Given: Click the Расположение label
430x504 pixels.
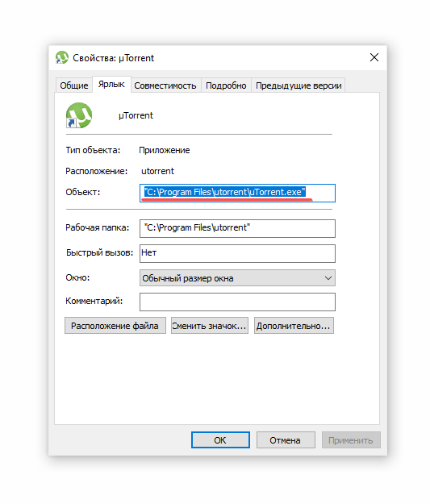Looking at the screenshot, I should tap(97, 171).
